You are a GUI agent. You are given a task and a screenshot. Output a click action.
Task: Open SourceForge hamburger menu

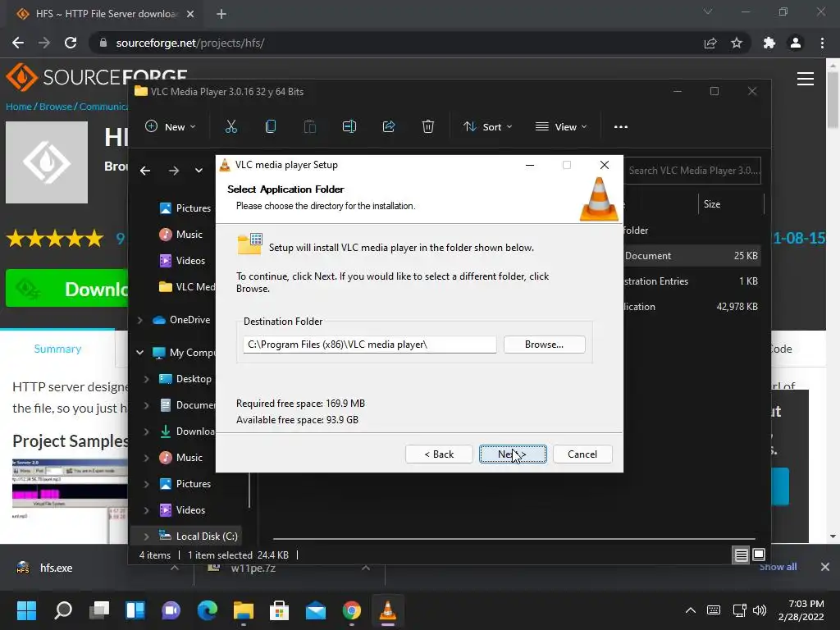806,79
